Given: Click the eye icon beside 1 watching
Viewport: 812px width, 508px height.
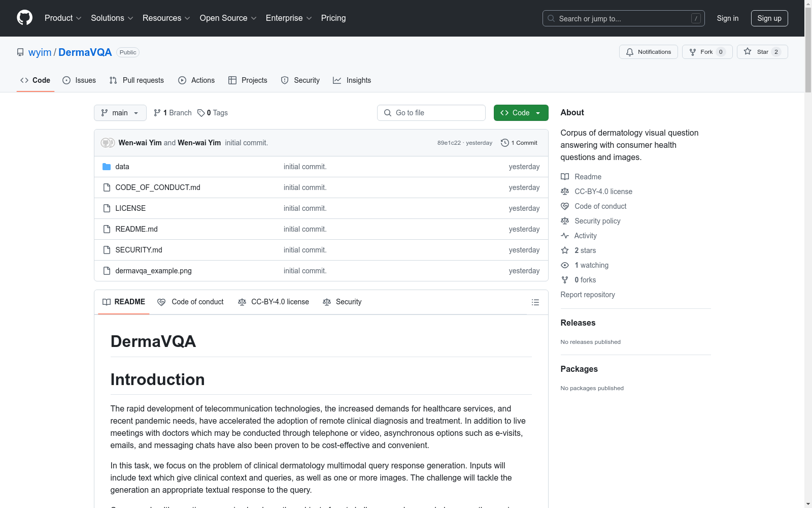Looking at the screenshot, I should (x=565, y=265).
